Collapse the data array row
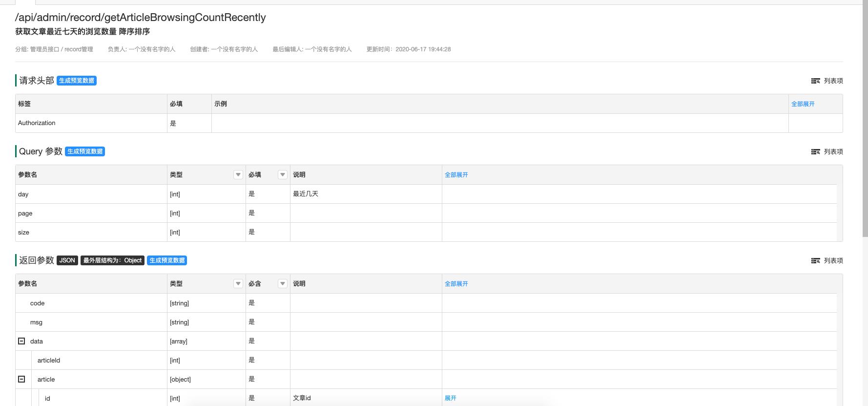Screen dimensions: 868x406 (x=21, y=341)
